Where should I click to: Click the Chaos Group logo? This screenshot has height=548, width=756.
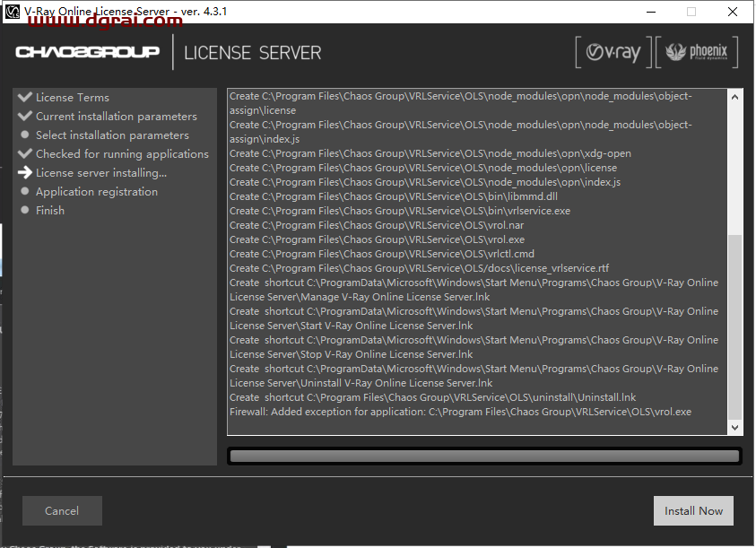click(87, 52)
